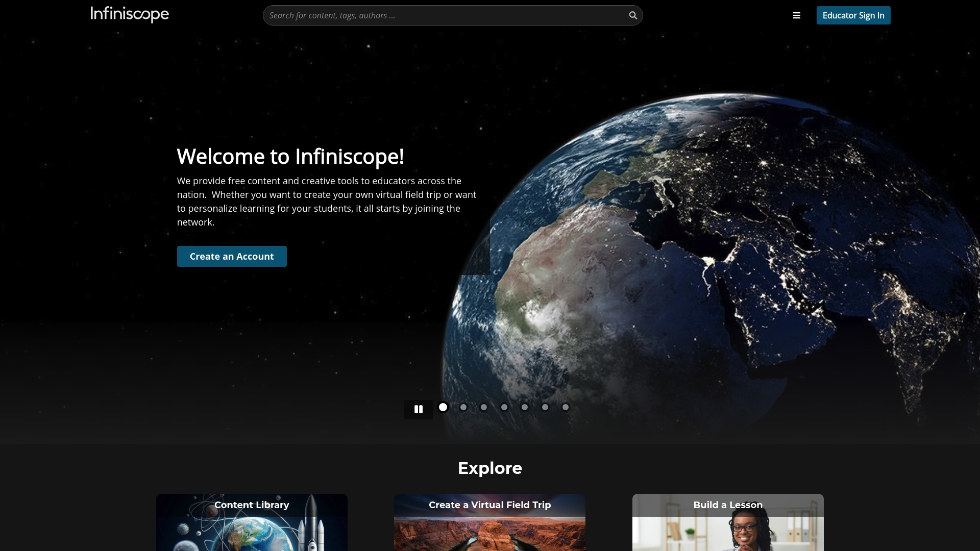Select the third carousel slide dot
The image size is (980, 551).
[484, 407]
